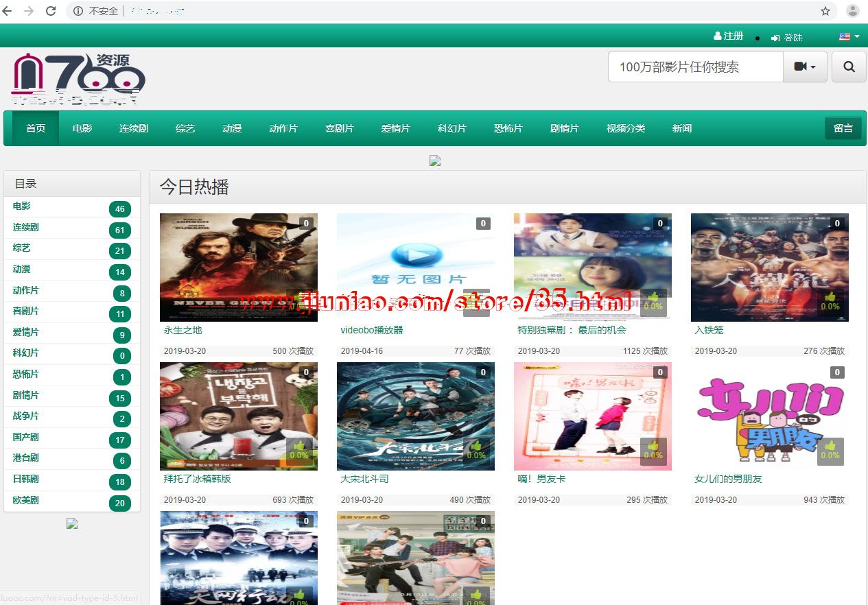Click the site info icon in address bar
This screenshot has height=605, width=868.
point(78,11)
